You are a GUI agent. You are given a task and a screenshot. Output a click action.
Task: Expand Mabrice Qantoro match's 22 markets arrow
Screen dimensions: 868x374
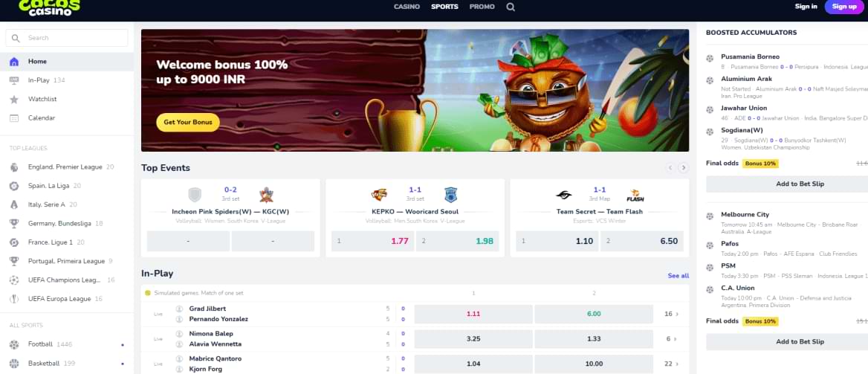(672, 364)
